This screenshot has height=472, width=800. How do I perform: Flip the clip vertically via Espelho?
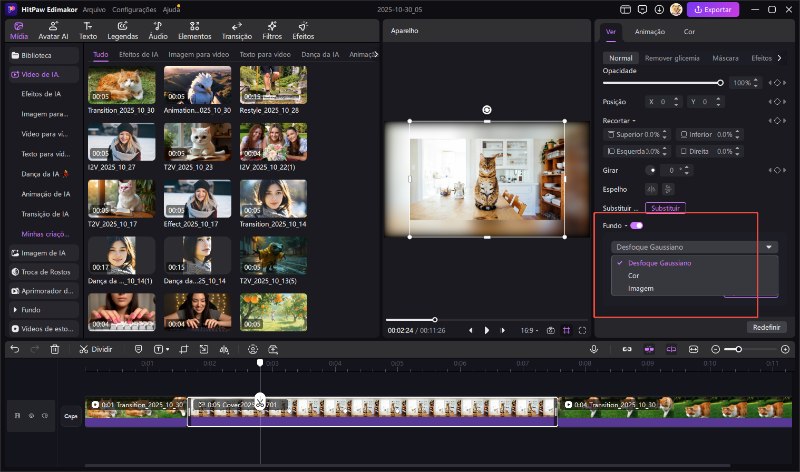pos(668,189)
